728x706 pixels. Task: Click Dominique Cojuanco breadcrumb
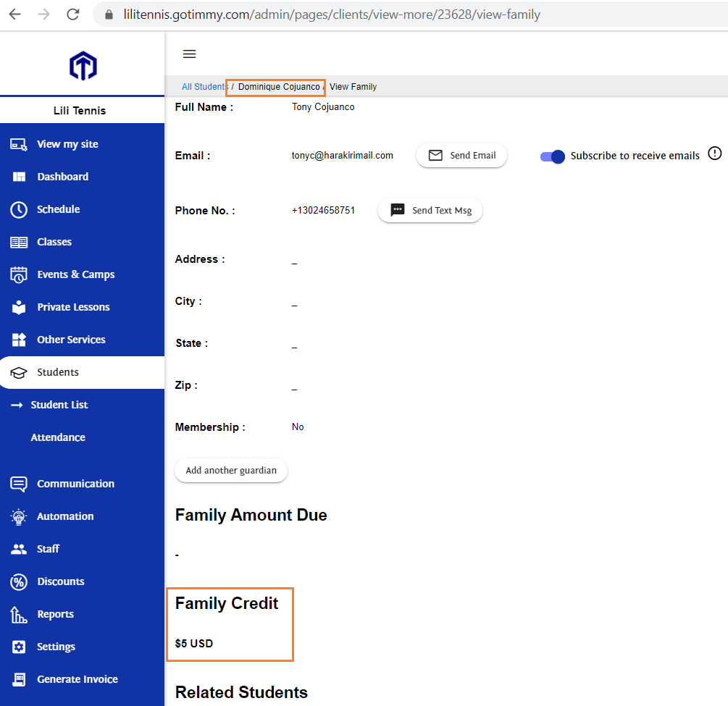pos(279,87)
